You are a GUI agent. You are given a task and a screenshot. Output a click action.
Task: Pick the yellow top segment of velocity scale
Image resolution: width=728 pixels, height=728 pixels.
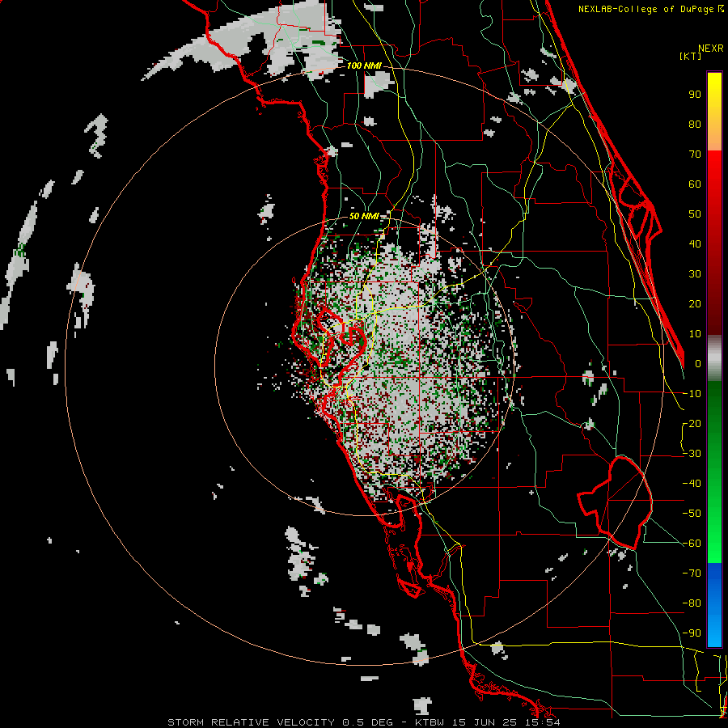click(714, 112)
